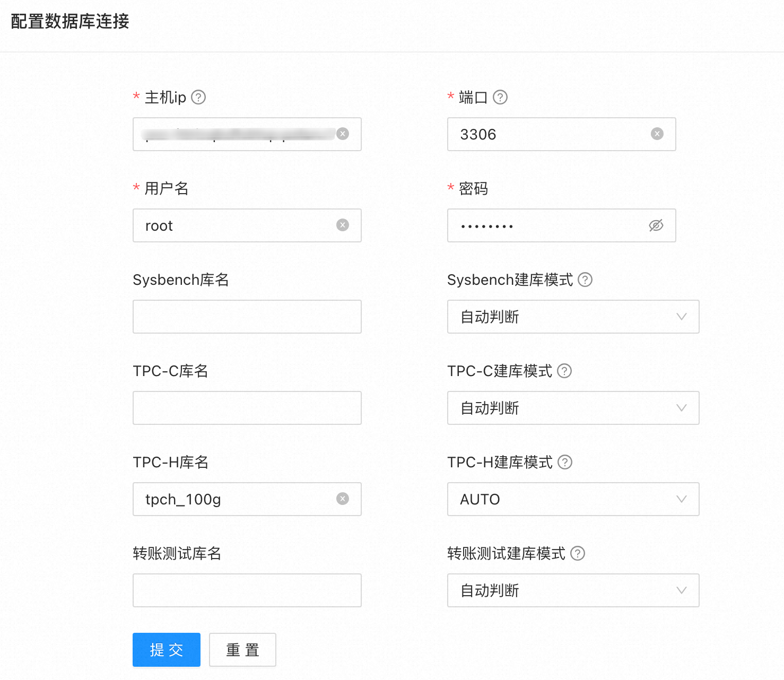Clear the 端口 field using its clear icon
Viewport: 784px width, 680px height.
657,134
